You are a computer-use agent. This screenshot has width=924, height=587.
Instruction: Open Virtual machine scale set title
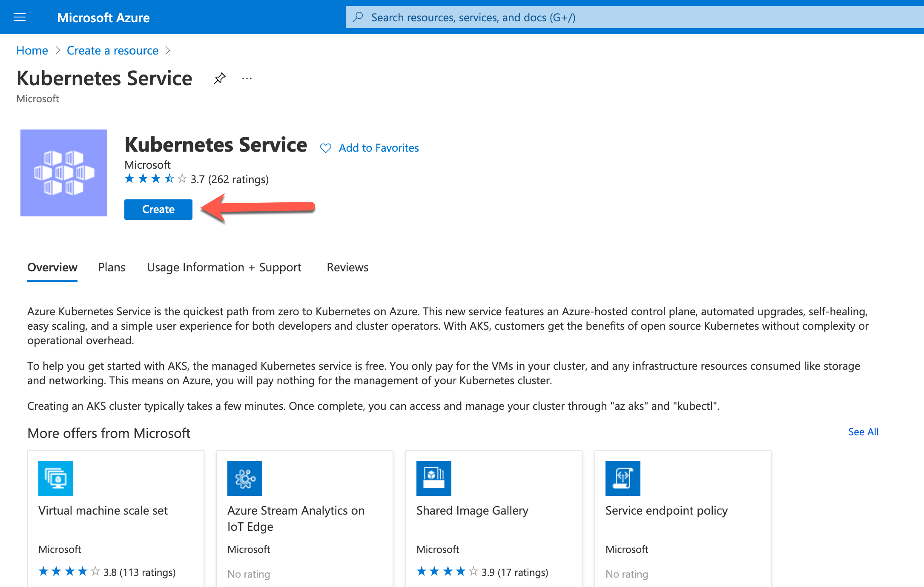tap(103, 510)
